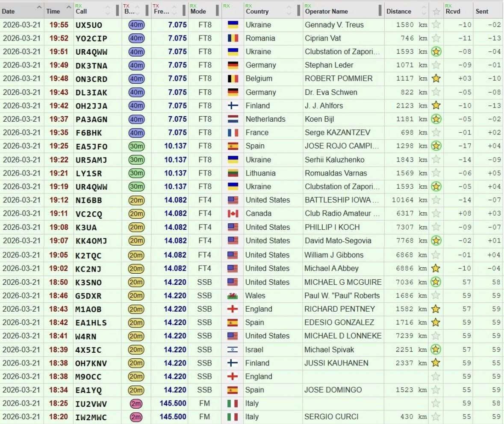Click the 2m band badge for IW2MWC
Screen dimensions: 504x424
pyautogui.click(x=136, y=417)
